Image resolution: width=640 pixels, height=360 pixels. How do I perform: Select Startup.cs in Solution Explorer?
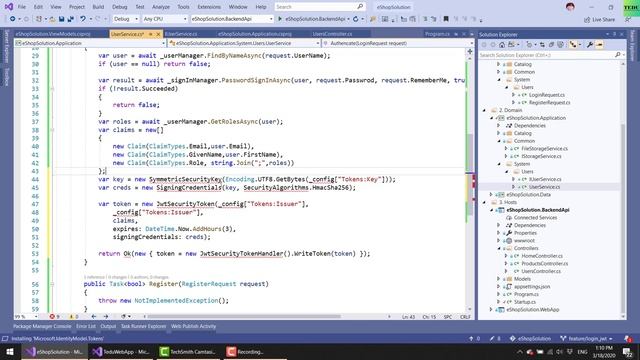click(524, 302)
